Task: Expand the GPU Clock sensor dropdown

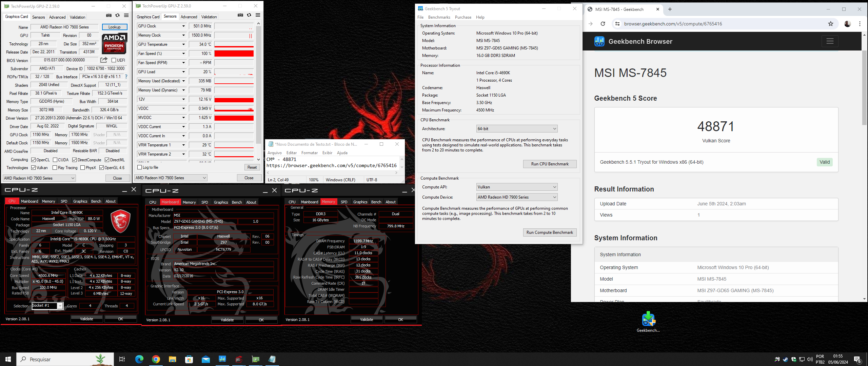Action: [x=183, y=26]
